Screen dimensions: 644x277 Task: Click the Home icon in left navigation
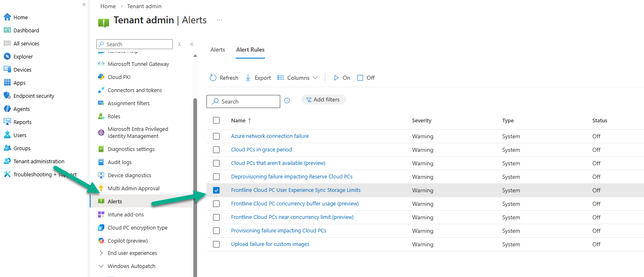point(7,17)
